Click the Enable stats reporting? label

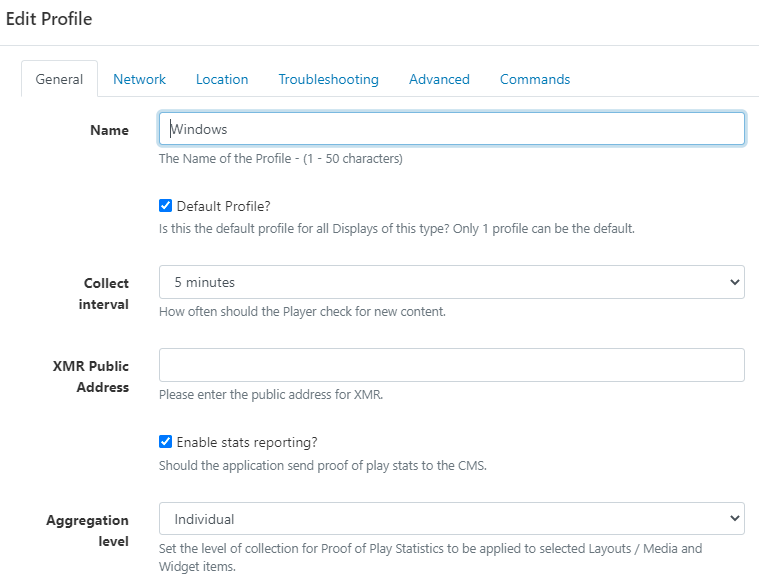coord(247,442)
